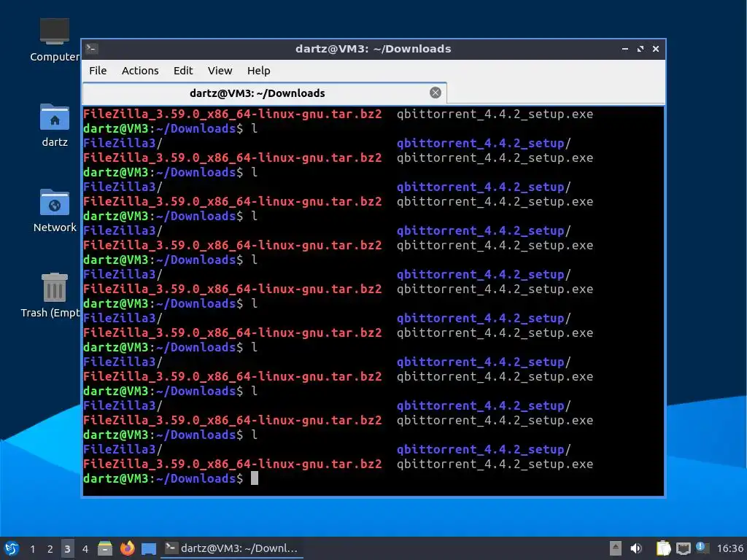Viewport: 747px width, 560px height.
Task: Select the dartz@VM3: ~/Downloads terminal tab
Action: (264, 93)
